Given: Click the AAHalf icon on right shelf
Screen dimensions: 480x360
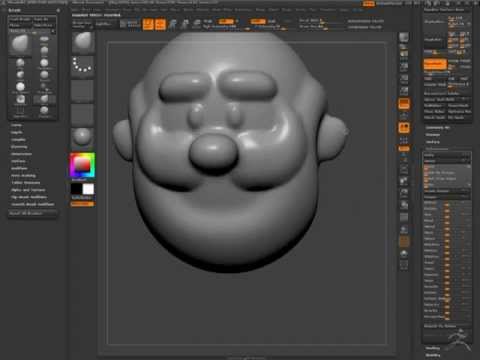Looking at the screenshot, I should (404, 91).
